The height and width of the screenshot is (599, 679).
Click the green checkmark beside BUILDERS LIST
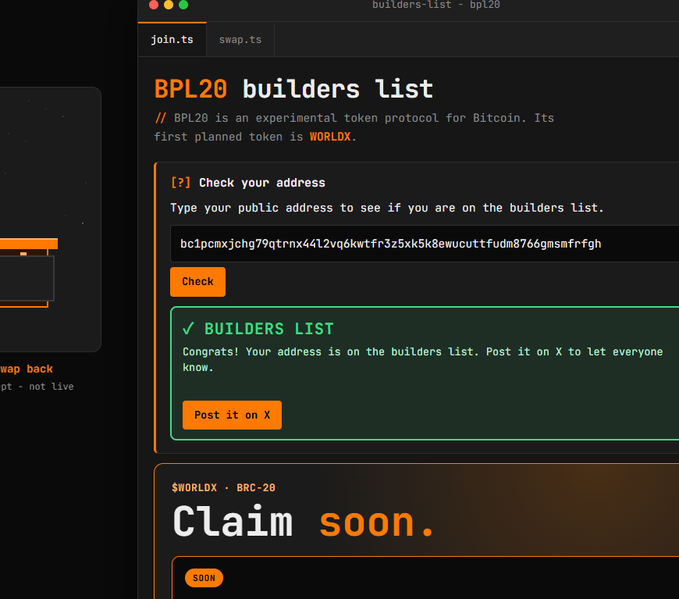click(x=188, y=329)
